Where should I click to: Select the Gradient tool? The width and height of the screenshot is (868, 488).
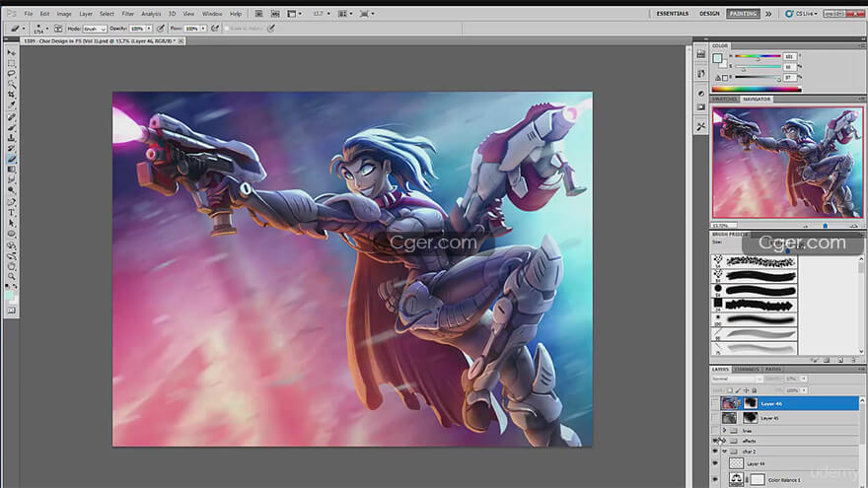click(x=11, y=170)
